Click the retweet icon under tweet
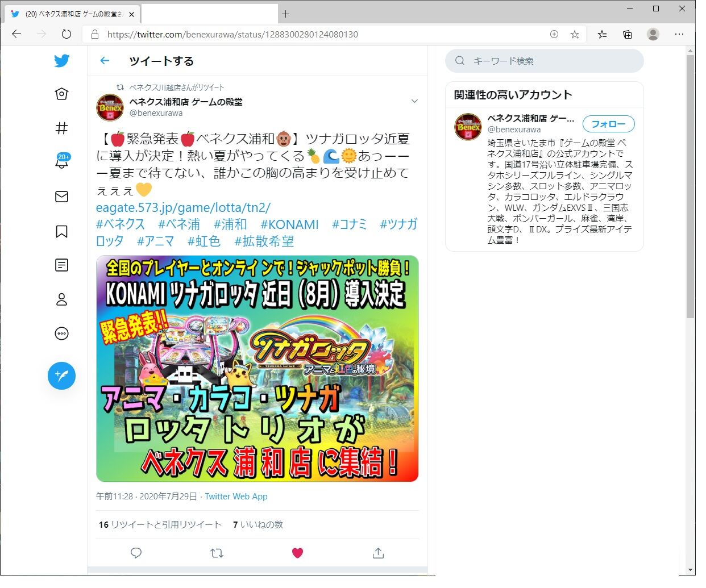Screen dimensions: 706x588 coord(217,553)
